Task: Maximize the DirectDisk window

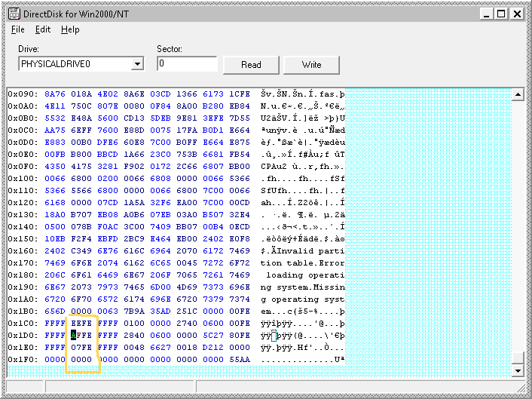Action: 501,14
